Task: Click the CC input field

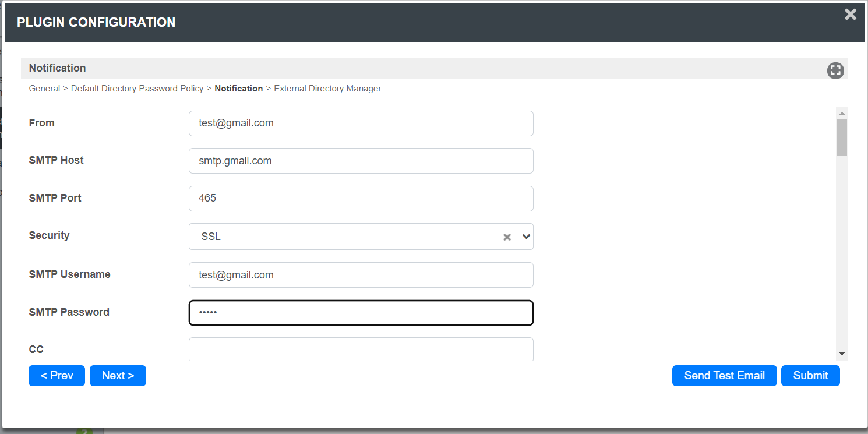Action: 361,350
